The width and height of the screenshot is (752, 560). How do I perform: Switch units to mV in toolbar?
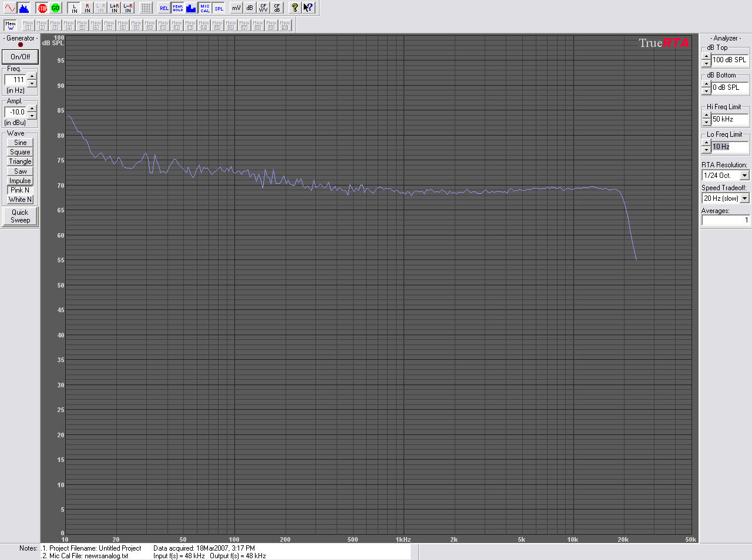coord(236,8)
